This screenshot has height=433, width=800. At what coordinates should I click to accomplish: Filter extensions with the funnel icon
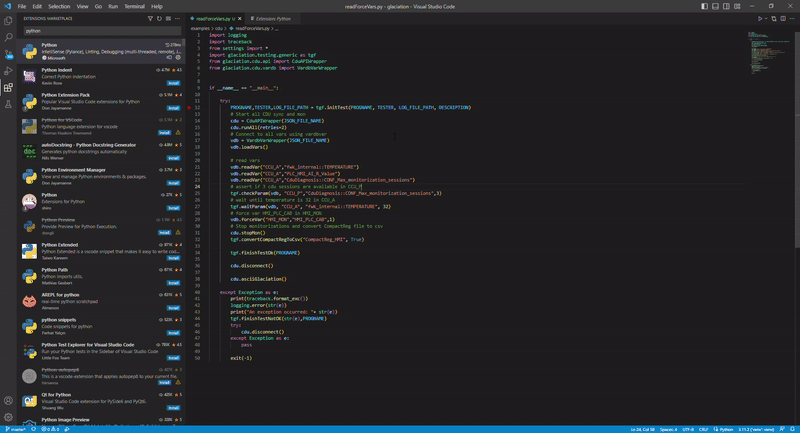(x=150, y=18)
